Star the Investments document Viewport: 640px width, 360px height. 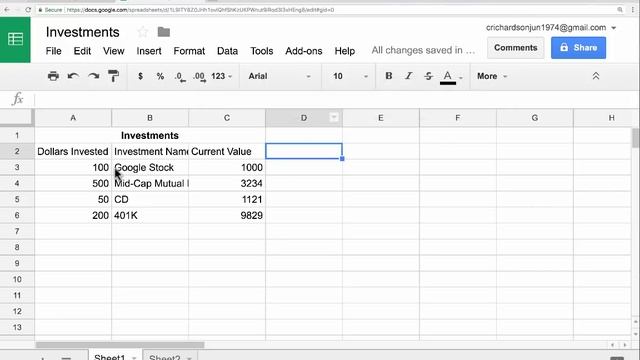click(x=142, y=32)
